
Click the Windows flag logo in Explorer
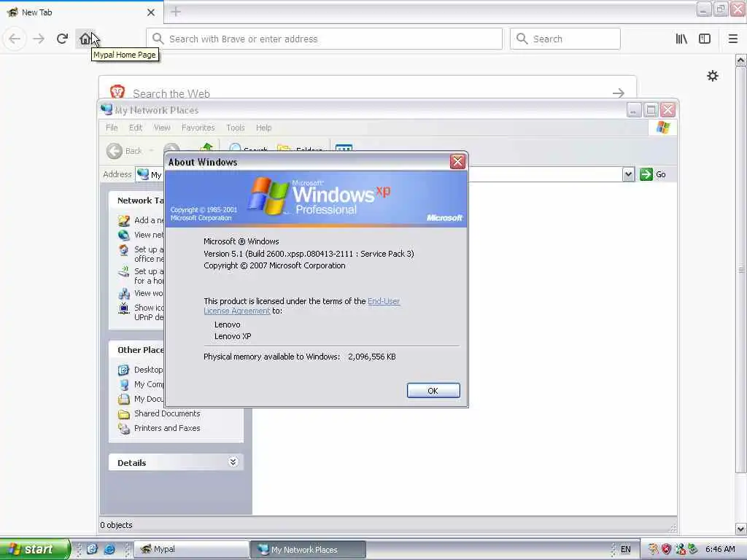(662, 128)
